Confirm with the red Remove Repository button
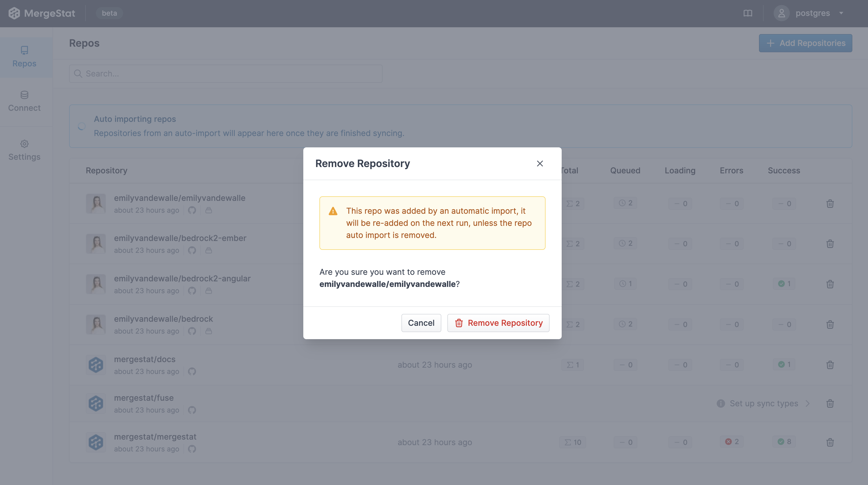Screen dimensions: 868x485 click(x=498, y=322)
